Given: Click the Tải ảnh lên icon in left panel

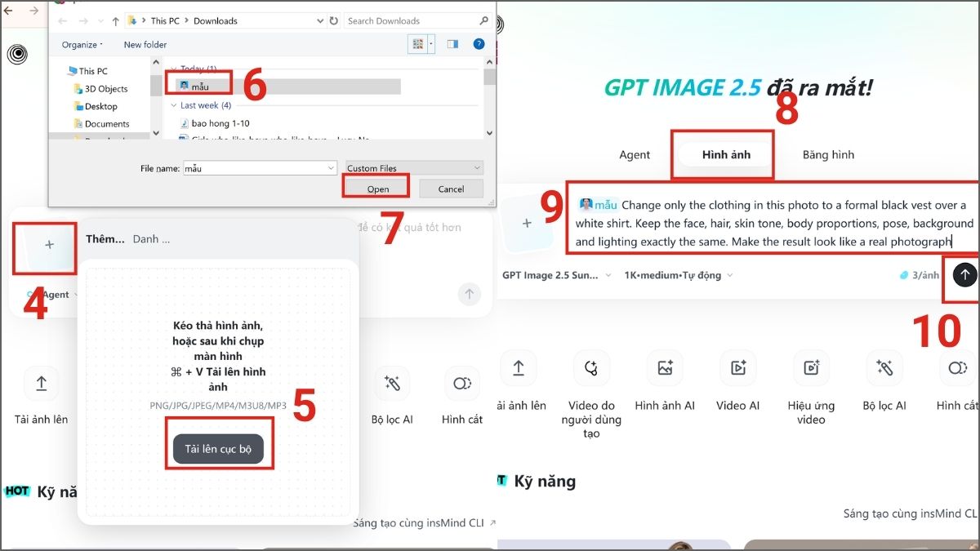Looking at the screenshot, I should coord(41,383).
